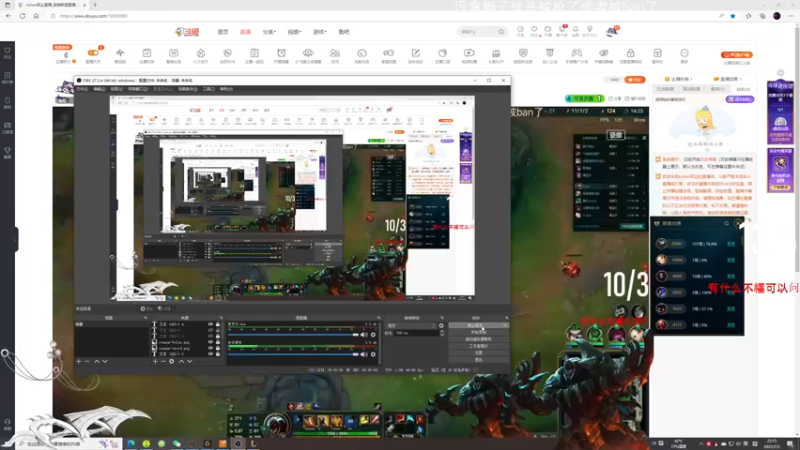Screen dimensions: 800x450
Task: Click the two-people icon in streamer toolbar
Action: point(335,53)
